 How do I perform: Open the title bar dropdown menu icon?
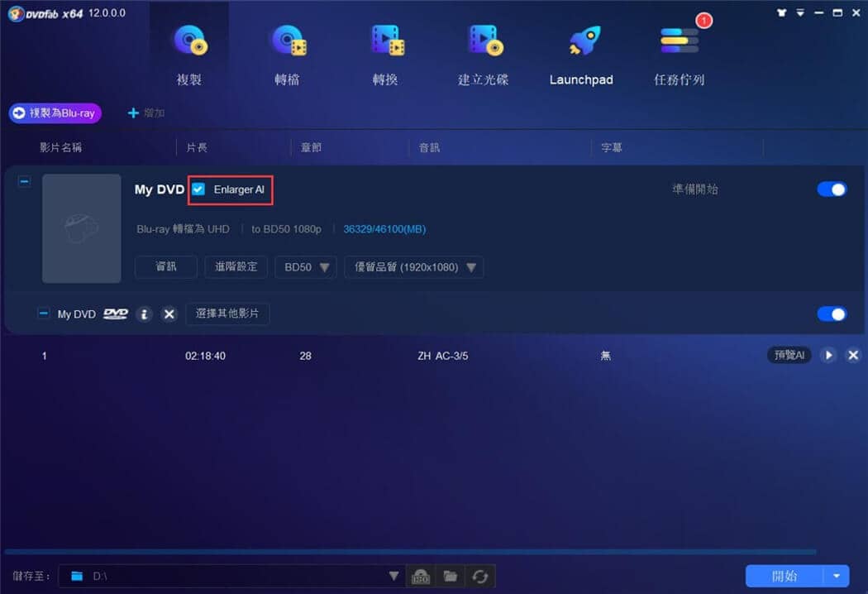[x=800, y=12]
